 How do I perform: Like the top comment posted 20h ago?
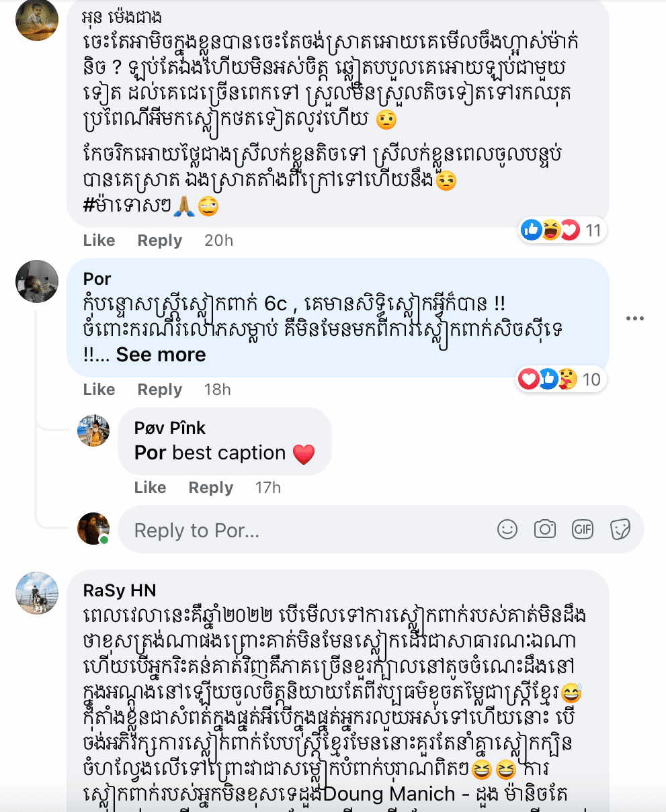(99, 240)
